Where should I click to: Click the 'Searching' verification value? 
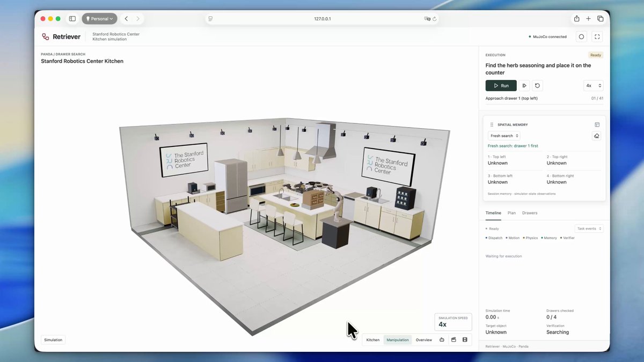558,332
